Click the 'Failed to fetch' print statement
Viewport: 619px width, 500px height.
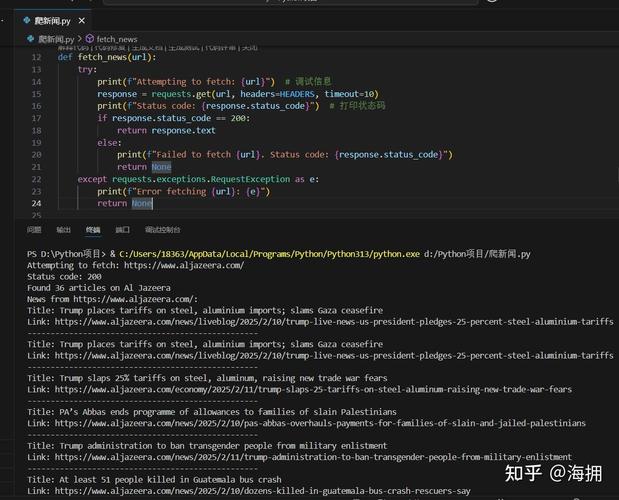tap(285, 155)
